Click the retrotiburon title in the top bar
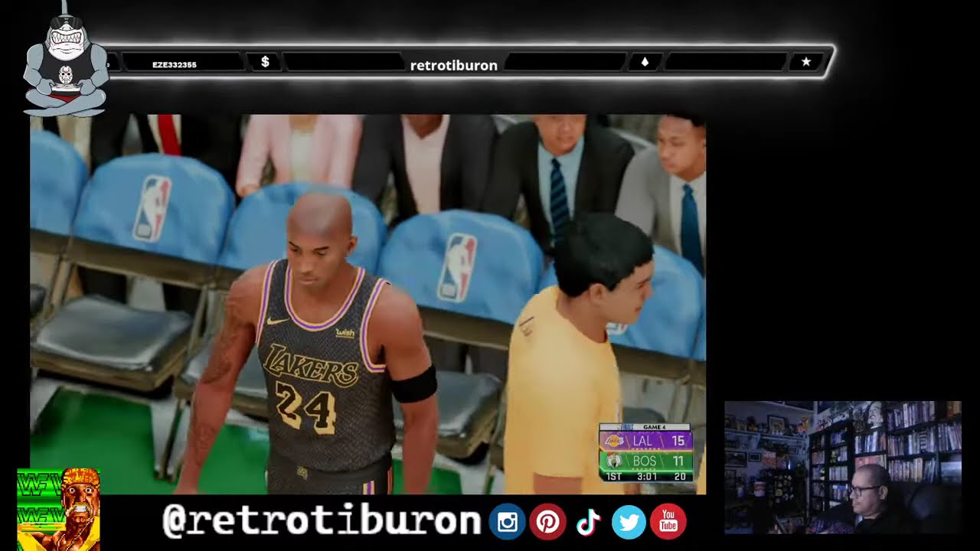The width and height of the screenshot is (980, 551). pyautogui.click(x=454, y=66)
